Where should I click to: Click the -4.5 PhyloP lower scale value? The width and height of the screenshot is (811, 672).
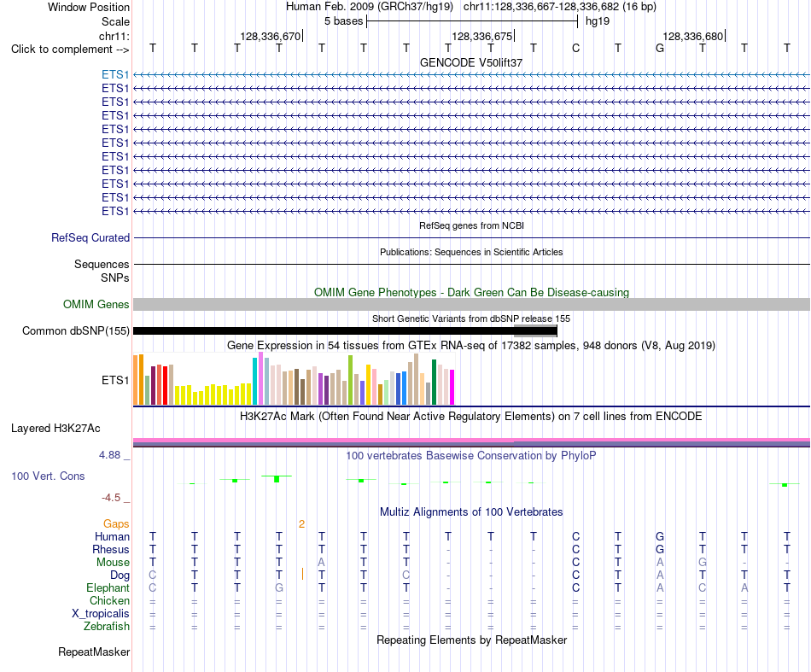[x=111, y=498]
